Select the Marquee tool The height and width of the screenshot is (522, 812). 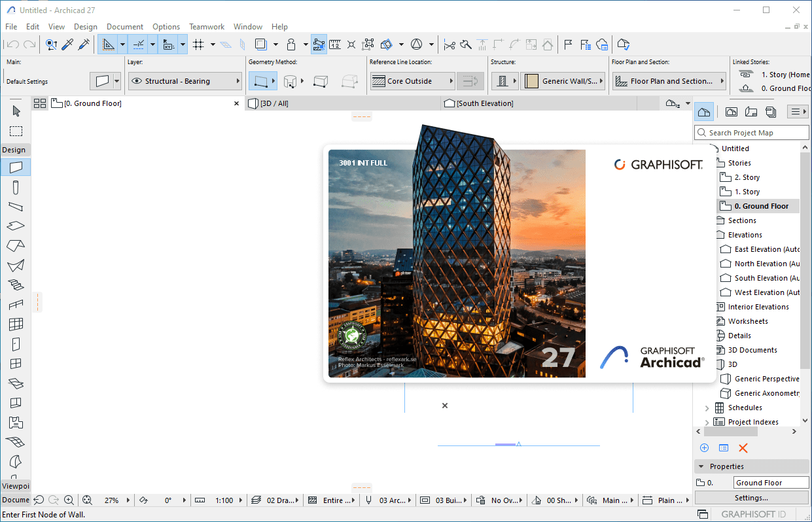tap(16, 131)
